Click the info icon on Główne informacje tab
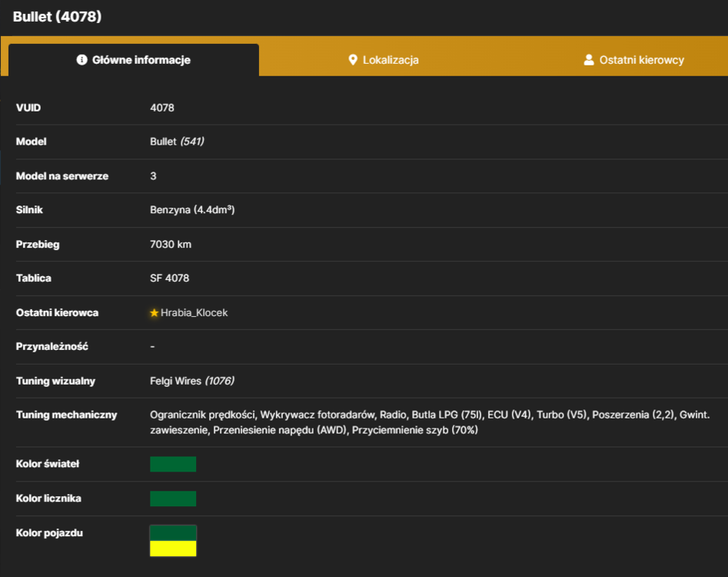The height and width of the screenshot is (577, 728). pos(81,60)
